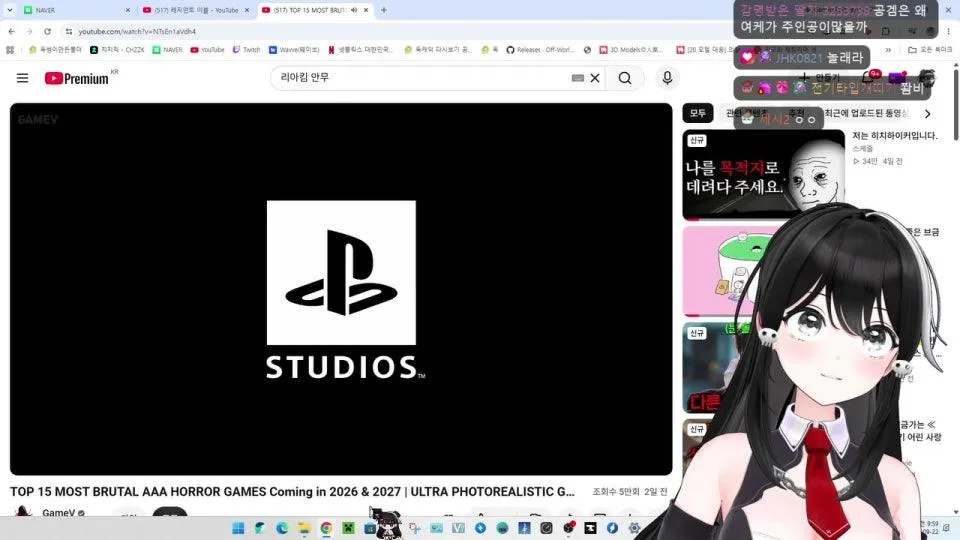960x540 pixels.
Task: Open Google Chrome from the taskbar
Action: click(x=326, y=528)
